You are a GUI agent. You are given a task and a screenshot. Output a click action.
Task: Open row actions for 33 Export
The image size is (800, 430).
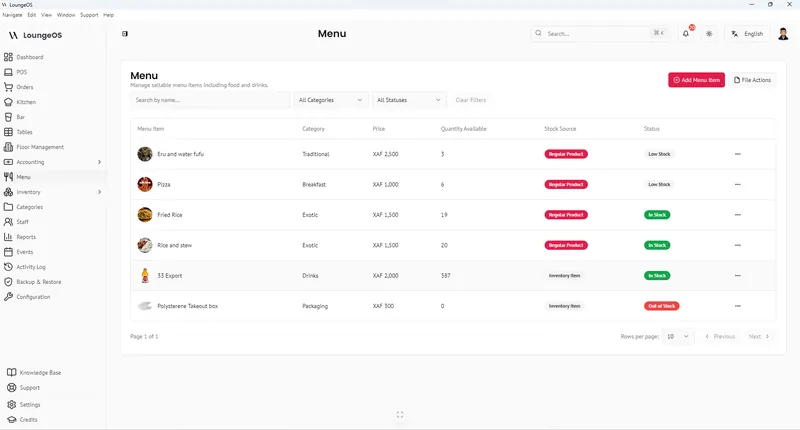click(x=738, y=275)
